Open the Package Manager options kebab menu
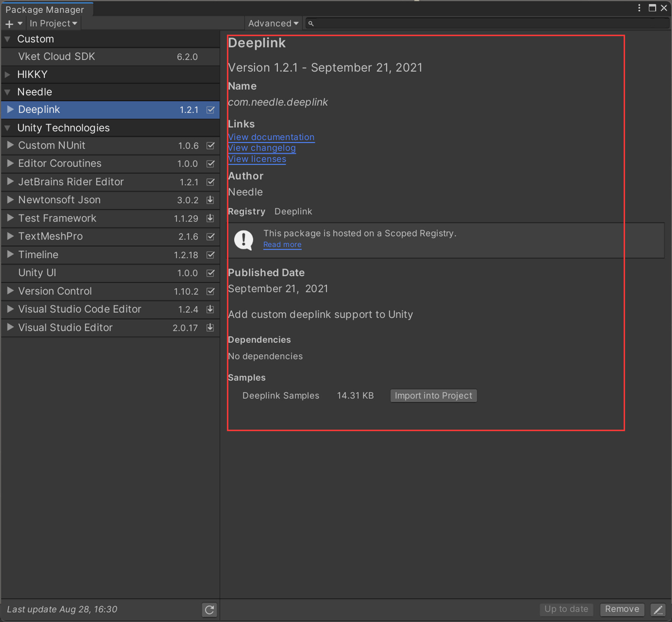672x622 pixels. (x=639, y=8)
